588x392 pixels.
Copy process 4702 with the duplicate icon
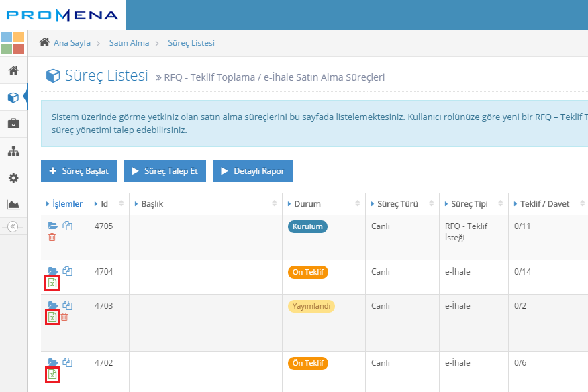pyautogui.click(x=68, y=362)
